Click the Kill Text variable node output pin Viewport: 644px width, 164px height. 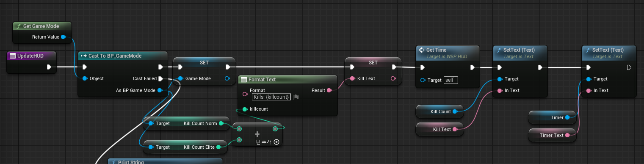pos(455,129)
